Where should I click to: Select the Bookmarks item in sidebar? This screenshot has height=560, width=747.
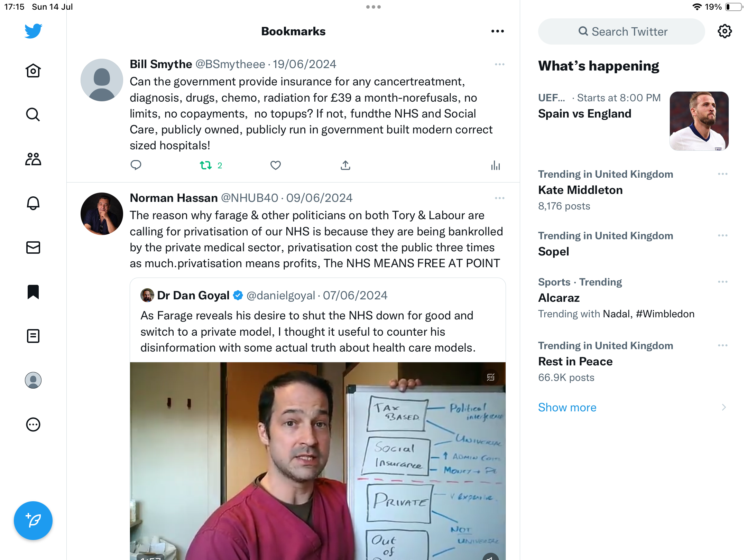click(33, 292)
